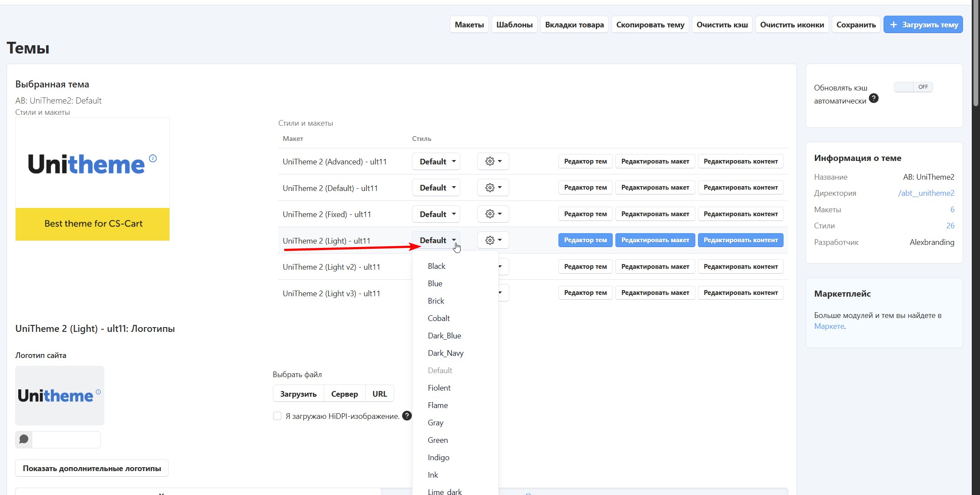Check 'Я загружаю HiDPI-изображение' checkbox
Image resolution: width=980 pixels, height=495 pixels.
click(277, 416)
